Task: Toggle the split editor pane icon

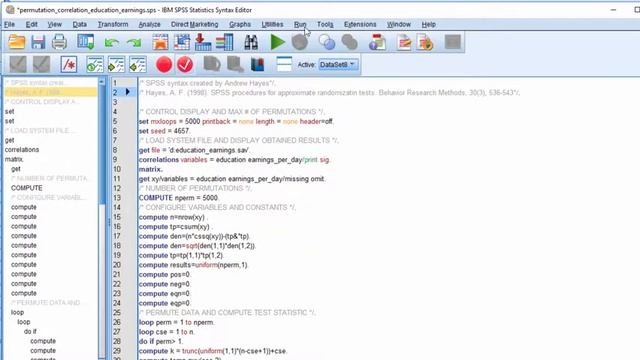Action: 284,64
